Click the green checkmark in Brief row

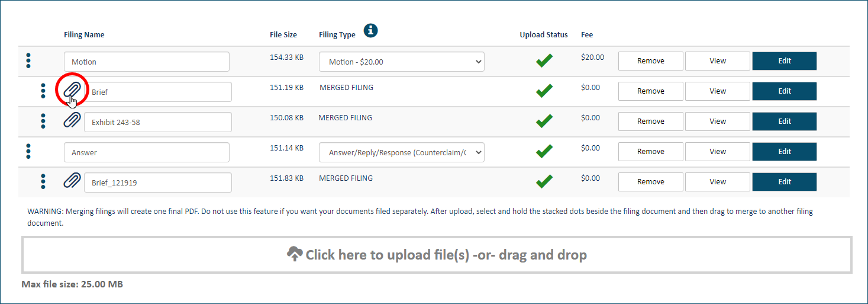[544, 91]
